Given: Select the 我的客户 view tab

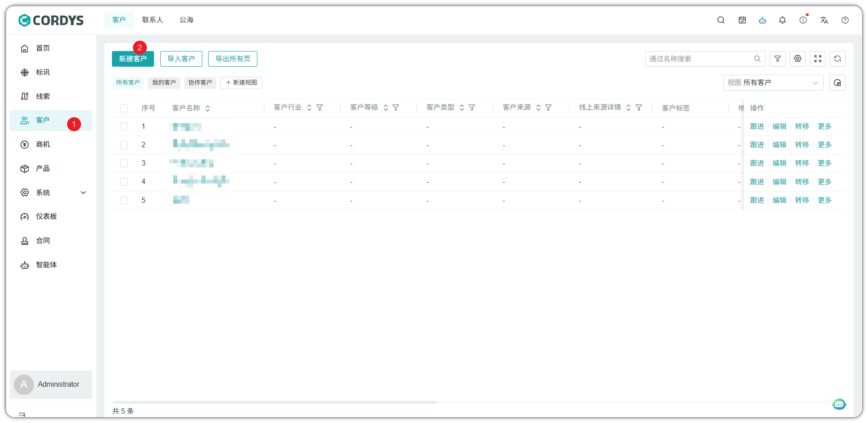Looking at the screenshot, I should pyautogui.click(x=164, y=83).
